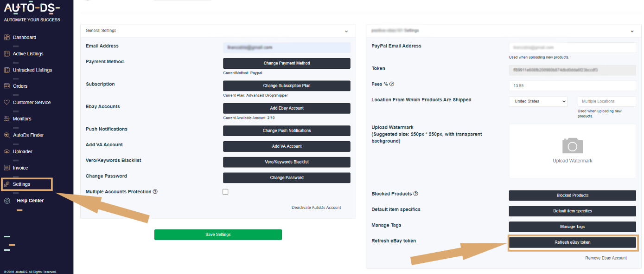This screenshot has width=644, height=274.
Task: Click the Active Listings sidebar icon
Action: click(6, 53)
